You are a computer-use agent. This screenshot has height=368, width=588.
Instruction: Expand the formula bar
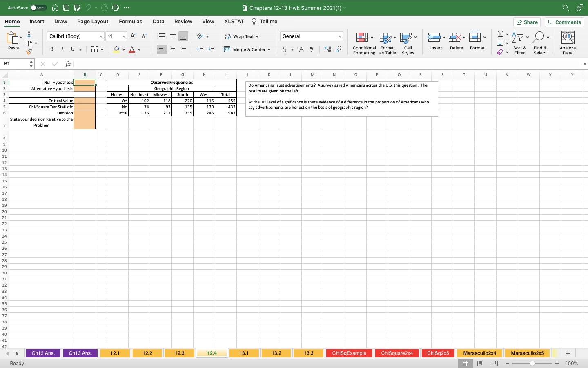[585, 64]
